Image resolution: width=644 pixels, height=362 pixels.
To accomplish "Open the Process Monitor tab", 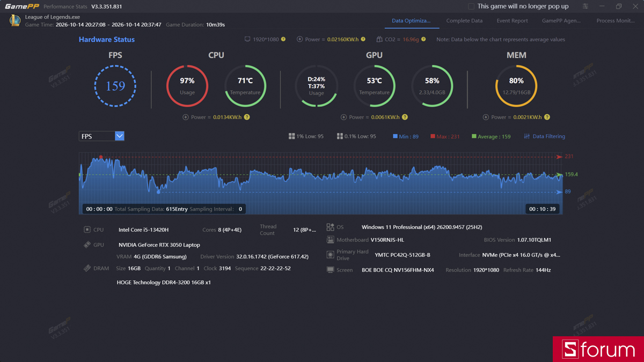I will tap(616, 21).
